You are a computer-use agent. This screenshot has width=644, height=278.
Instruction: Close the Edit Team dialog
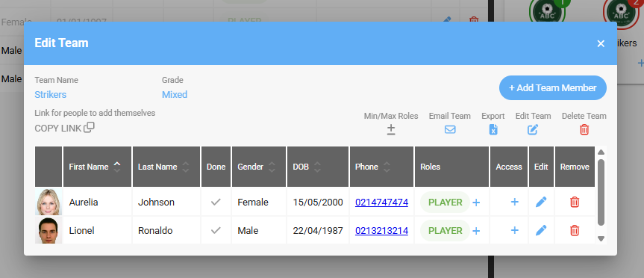601,43
